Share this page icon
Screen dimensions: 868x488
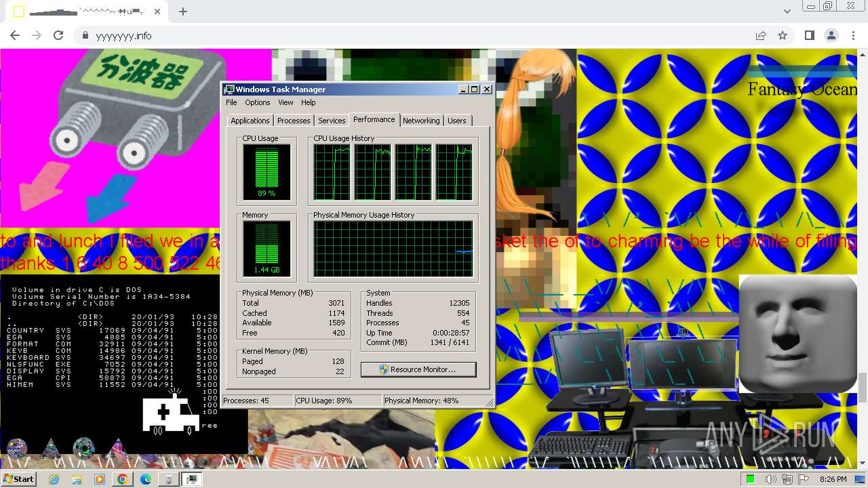(x=761, y=36)
